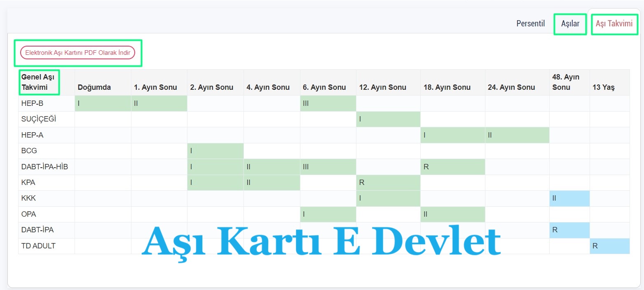644x290 pixels.
Task: Switch to the Aşılar tab
Action: pos(570,23)
